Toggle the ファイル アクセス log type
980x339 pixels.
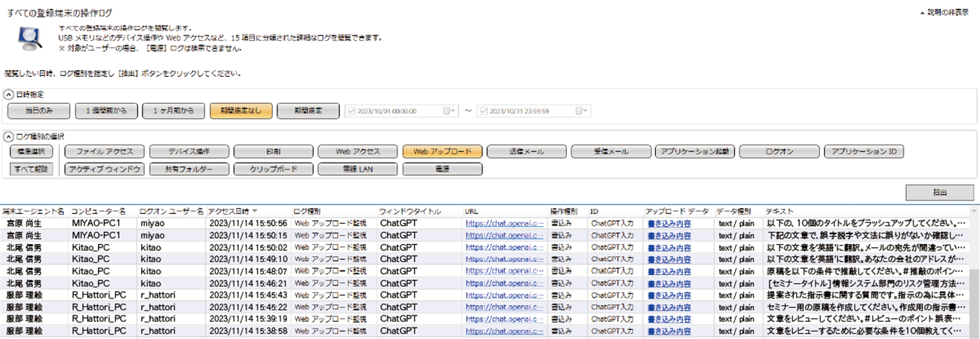(104, 151)
